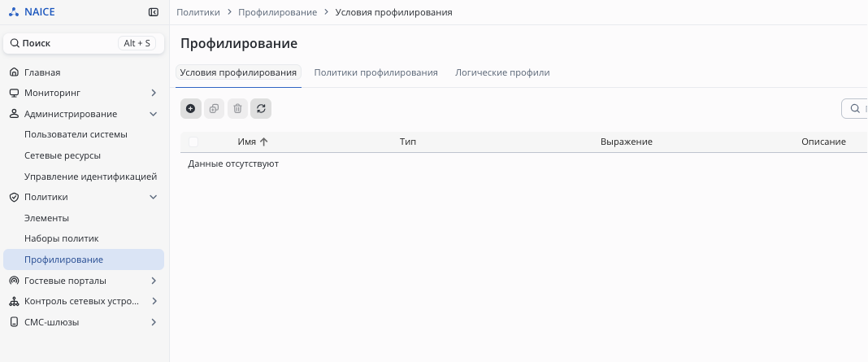868x362 pixels.
Task: Click the refresh table icon
Action: pyautogui.click(x=261, y=108)
